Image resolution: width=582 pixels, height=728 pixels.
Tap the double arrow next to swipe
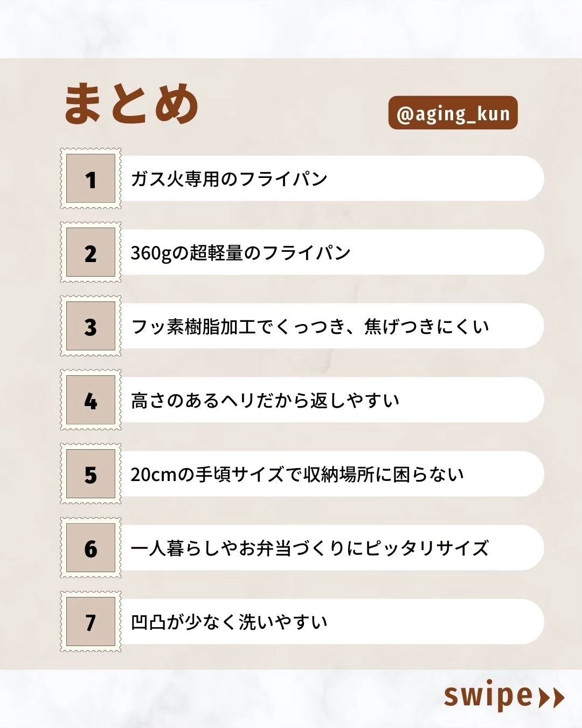[552, 697]
